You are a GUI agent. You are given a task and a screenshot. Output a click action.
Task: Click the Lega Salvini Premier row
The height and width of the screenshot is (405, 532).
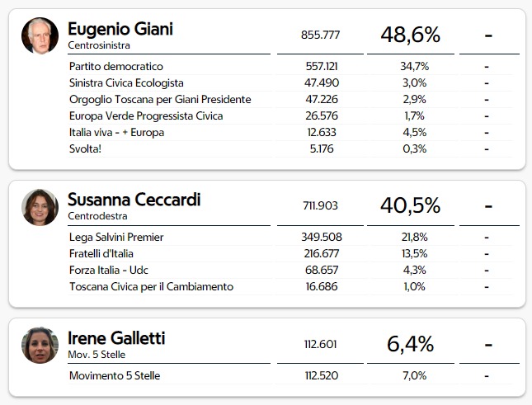pyautogui.click(x=291, y=237)
